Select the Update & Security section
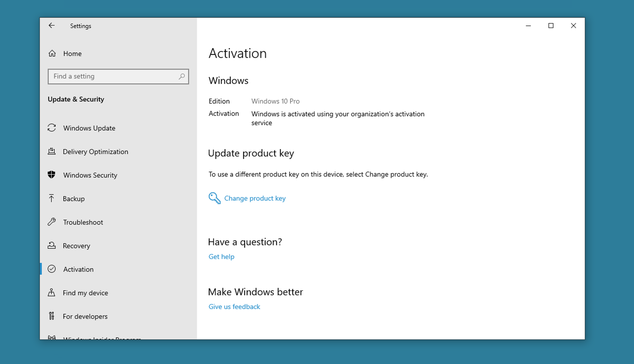Image resolution: width=634 pixels, height=364 pixels. tap(76, 99)
